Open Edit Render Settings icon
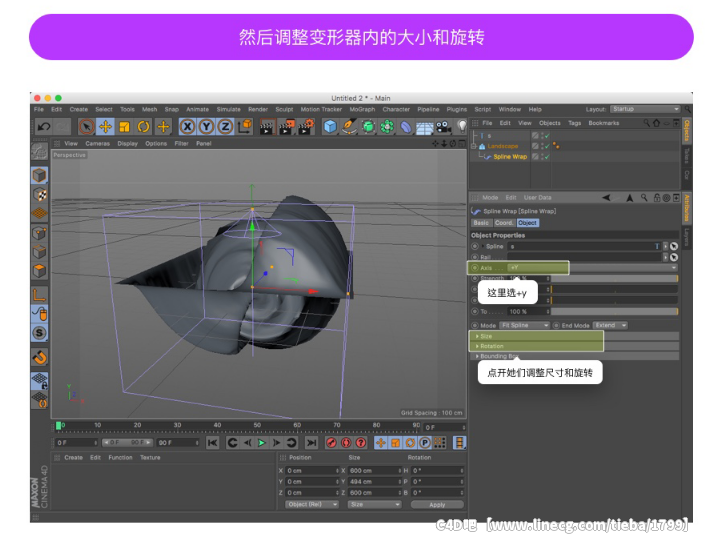Screen dimensions: 722x544 tap(306, 127)
